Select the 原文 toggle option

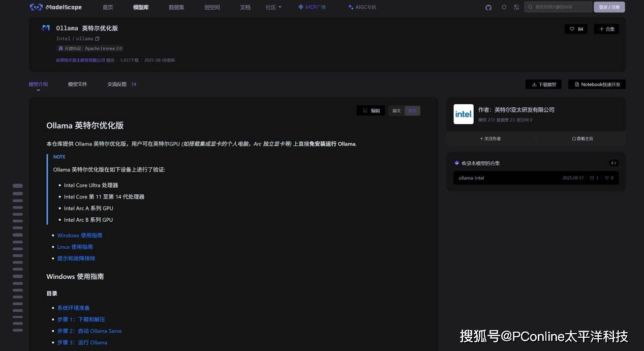pyautogui.click(x=396, y=110)
